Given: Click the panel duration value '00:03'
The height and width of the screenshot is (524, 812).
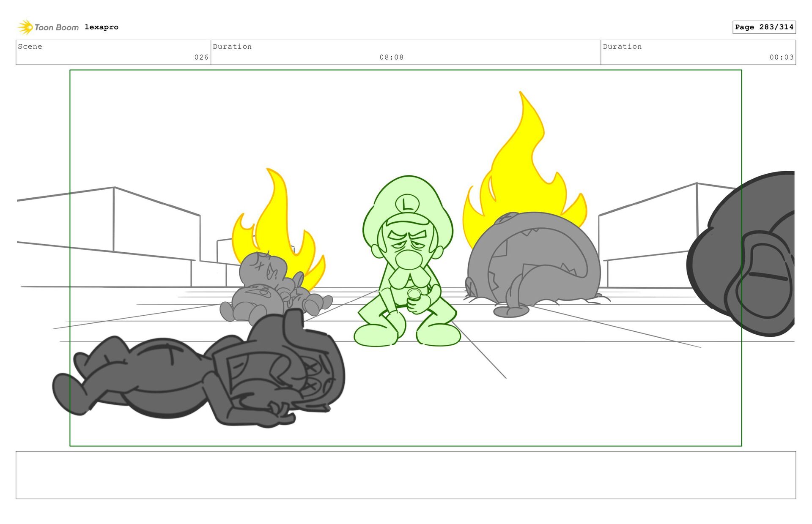Looking at the screenshot, I should [782, 57].
